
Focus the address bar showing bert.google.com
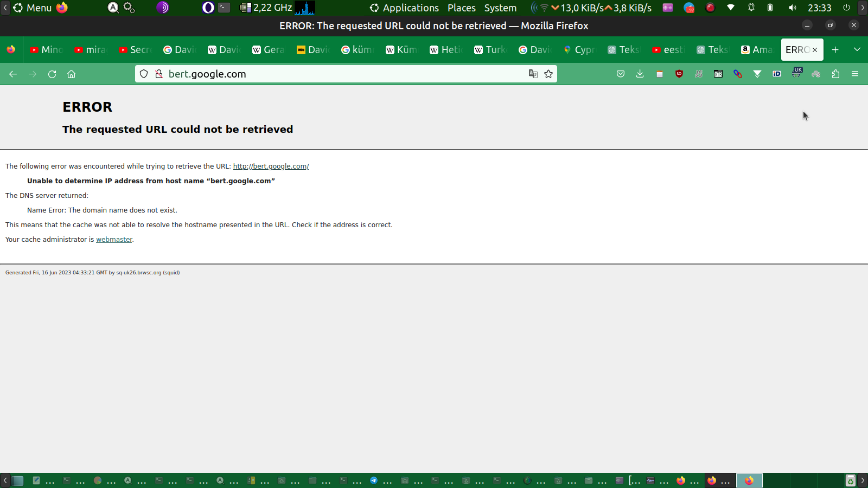pos(346,74)
